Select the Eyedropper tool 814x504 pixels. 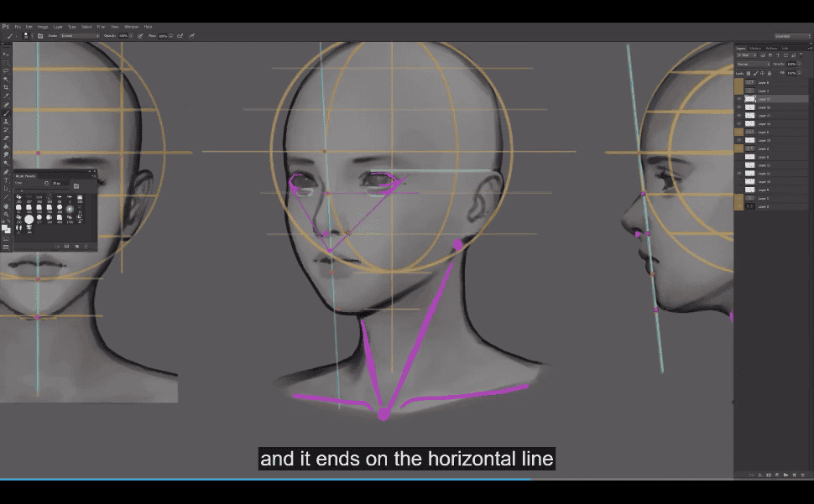tap(6, 96)
